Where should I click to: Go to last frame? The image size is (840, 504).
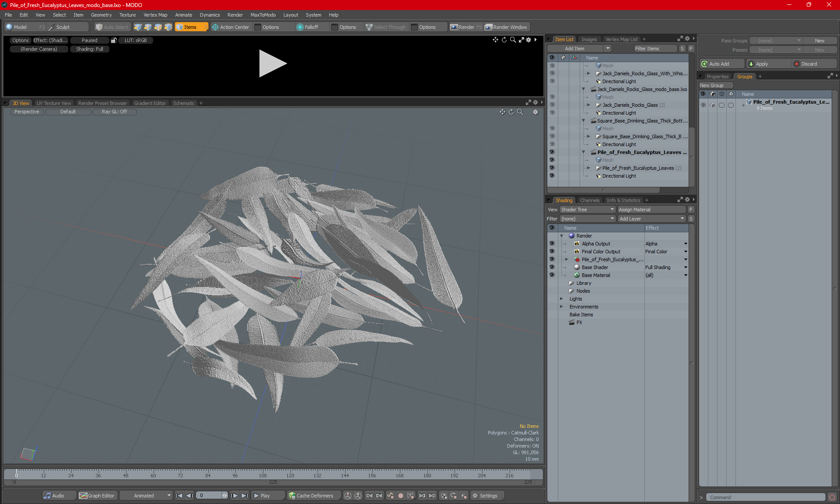(x=245, y=496)
